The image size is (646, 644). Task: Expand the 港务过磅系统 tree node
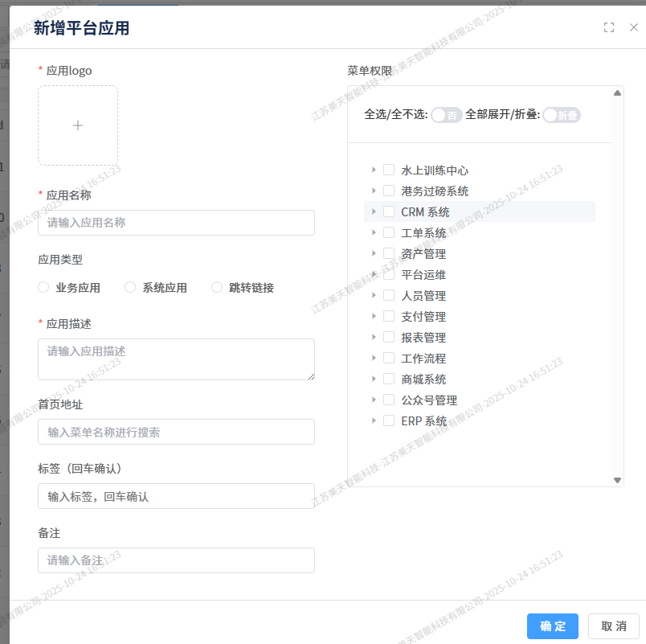pyautogui.click(x=374, y=191)
